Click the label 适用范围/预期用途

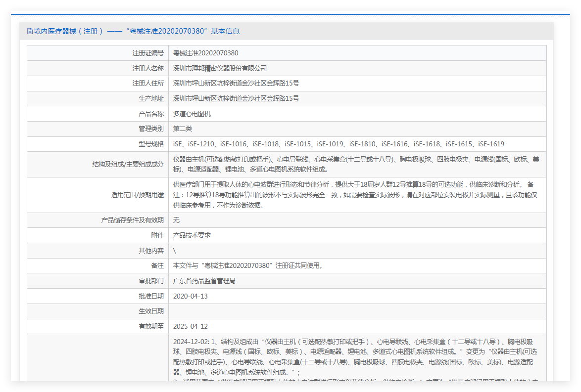pyautogui.click(x=137, y=195)
